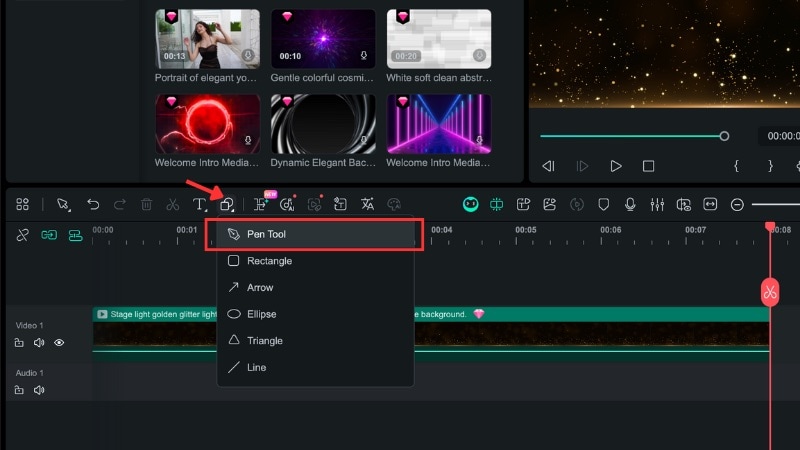Viewport: 800px width, 450px height.
Task: Choose Triangle from the shape menu
Action: tap(315, 340)
